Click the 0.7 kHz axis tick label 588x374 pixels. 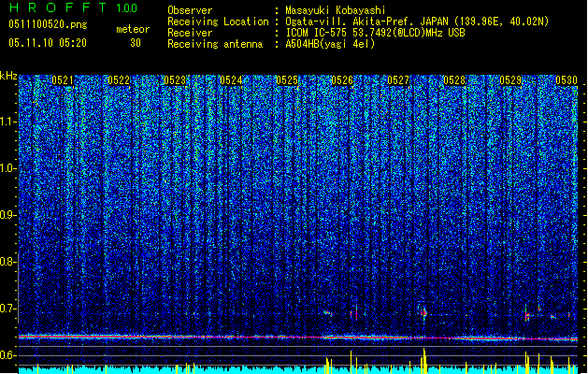tap(7, 309)
